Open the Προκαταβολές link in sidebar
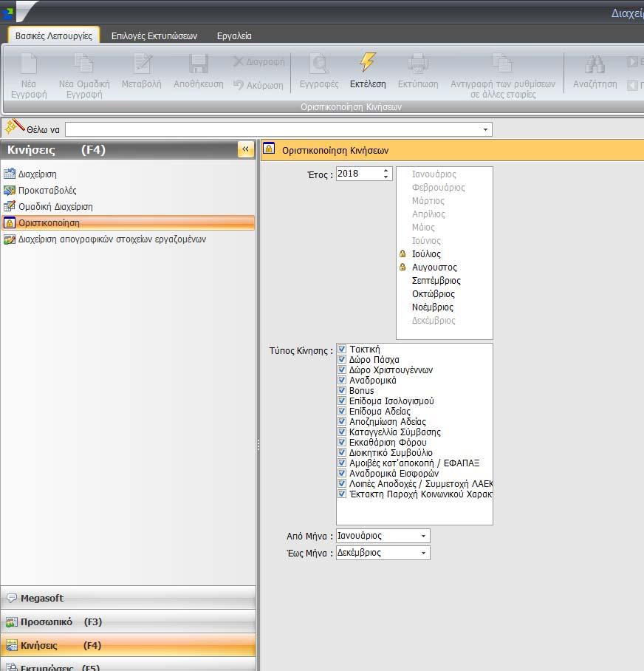Screen dimensions: 644x671 (x=47, y=190)
